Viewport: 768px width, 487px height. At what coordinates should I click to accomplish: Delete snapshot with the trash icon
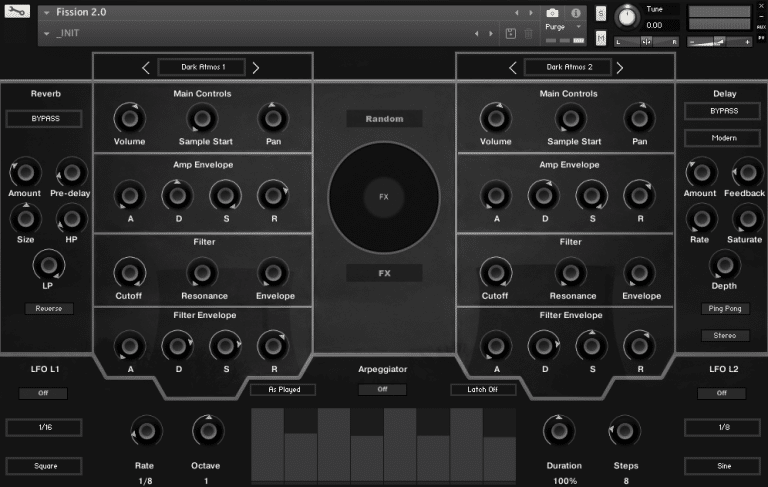[x=528, y=34]
